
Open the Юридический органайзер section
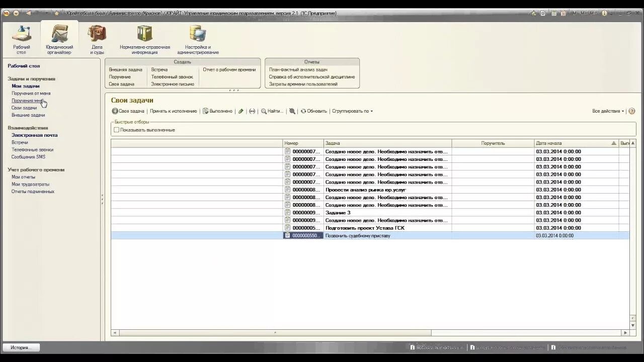59,39
